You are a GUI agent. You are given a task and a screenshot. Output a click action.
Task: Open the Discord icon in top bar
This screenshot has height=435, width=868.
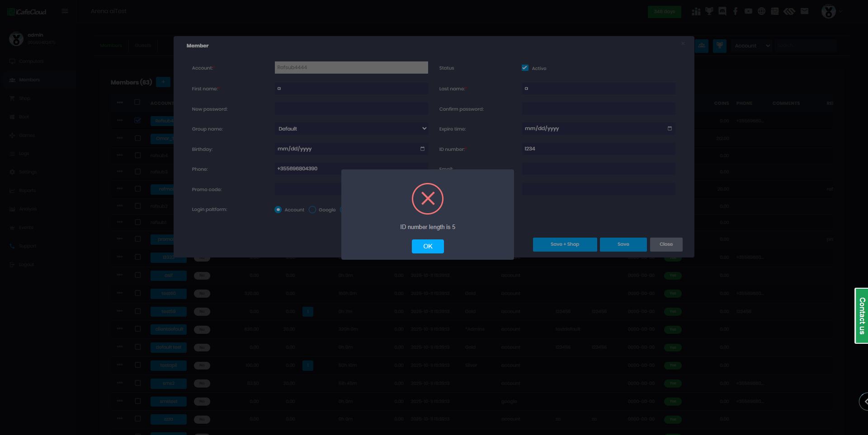tap(722, 11)
